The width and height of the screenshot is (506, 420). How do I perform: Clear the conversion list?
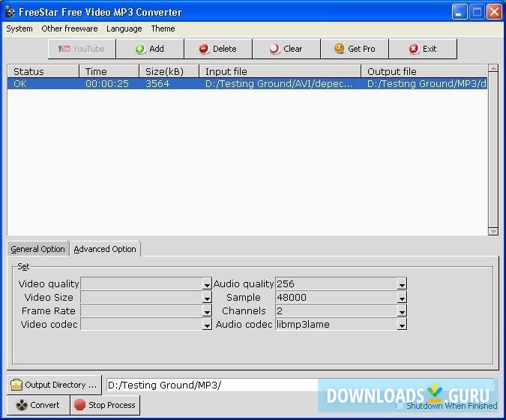pos(286,49)
